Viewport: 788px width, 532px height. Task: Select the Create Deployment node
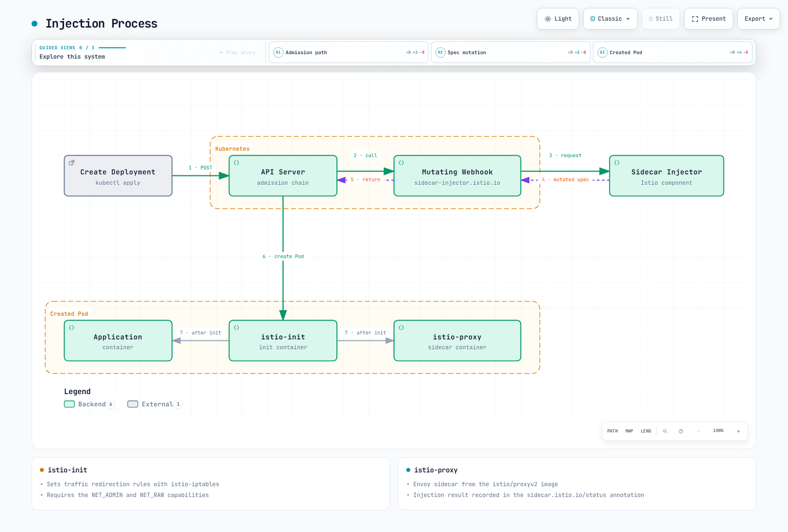(x=118, y=176)
